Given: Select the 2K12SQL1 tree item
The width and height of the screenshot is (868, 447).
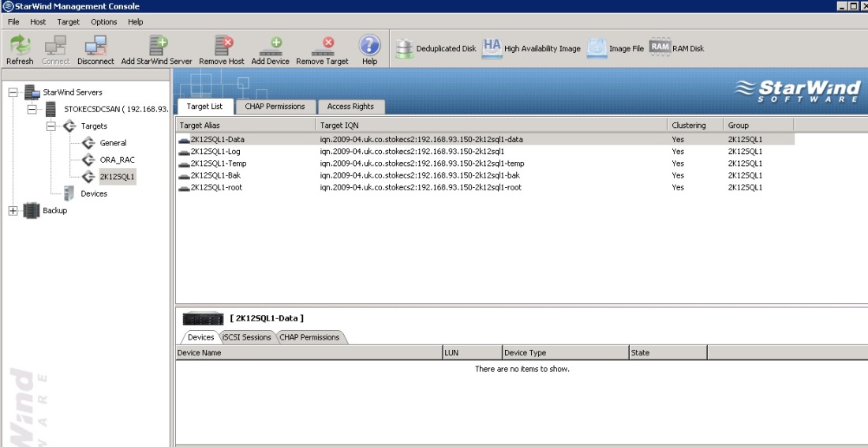Looking at the screenshot, I should pyautogui.click(x=117, y=177).
